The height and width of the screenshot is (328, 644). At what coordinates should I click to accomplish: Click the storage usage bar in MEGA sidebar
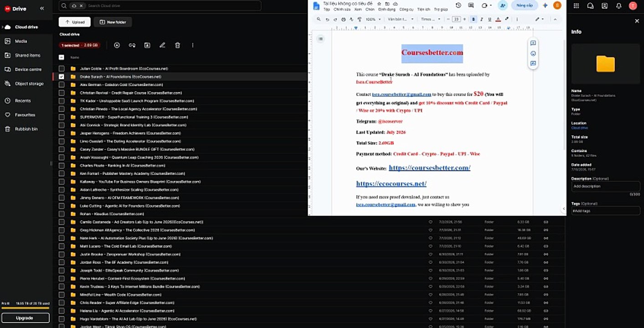(25, 308)
